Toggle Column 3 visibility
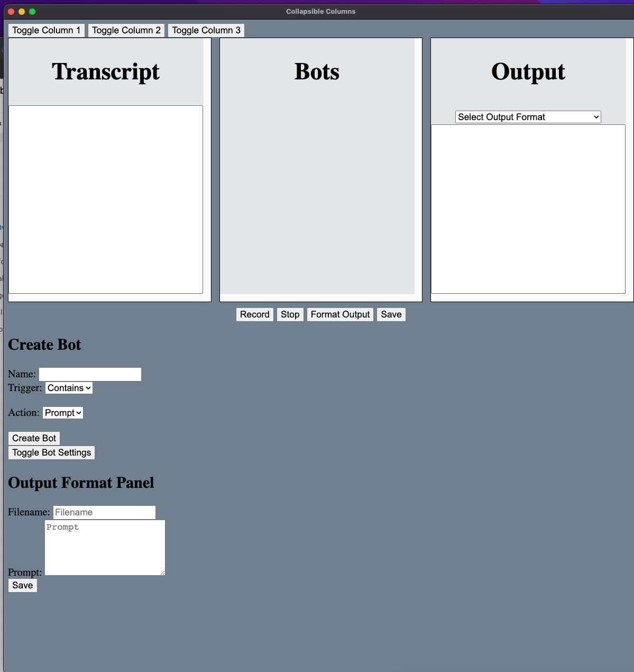Viewport: 634px width, 672px height. coord(206,30)
